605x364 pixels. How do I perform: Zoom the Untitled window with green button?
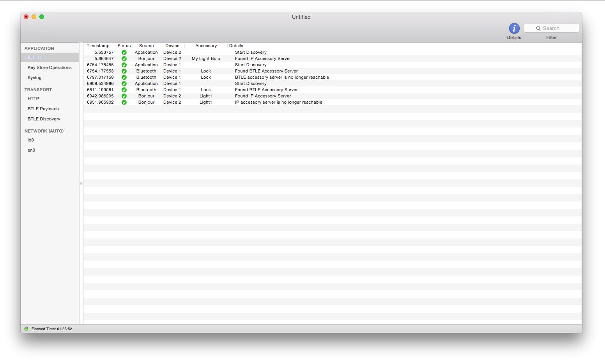pos(42,17)
